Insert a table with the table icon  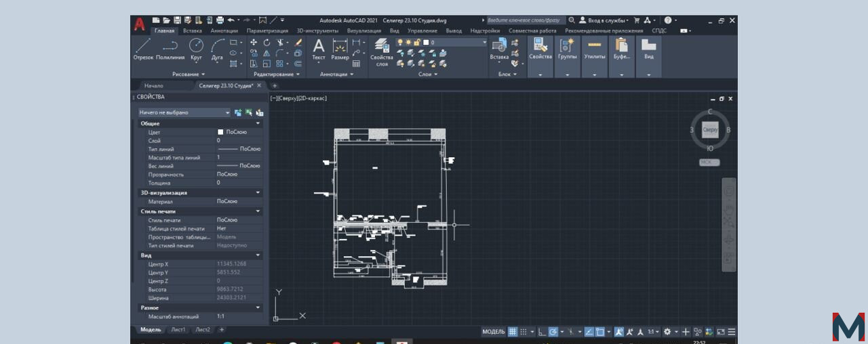tap(355, 64)
